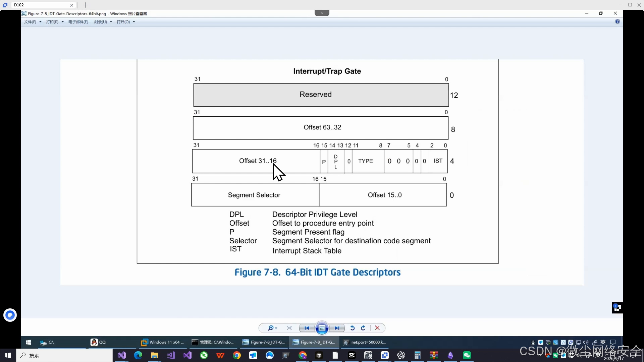
Task: Open the purple Obsidian taskbar icon
Action: tap(450, 355)
